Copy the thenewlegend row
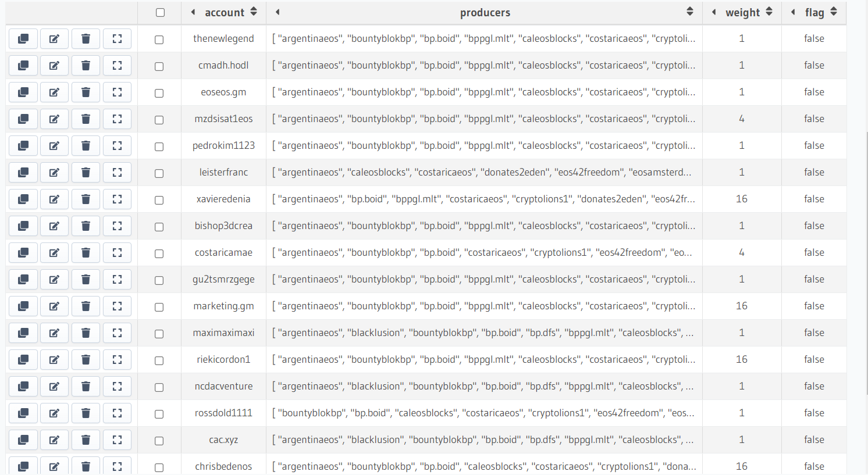Image resolution: width=868 pixels, height=475 pixels. coord(23,39)
